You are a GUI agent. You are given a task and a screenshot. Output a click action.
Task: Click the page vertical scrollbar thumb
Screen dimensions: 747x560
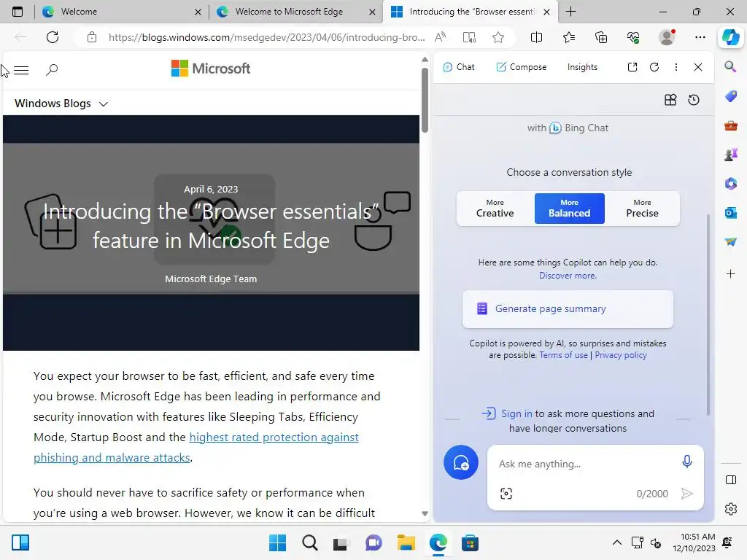tap(425, 100)
